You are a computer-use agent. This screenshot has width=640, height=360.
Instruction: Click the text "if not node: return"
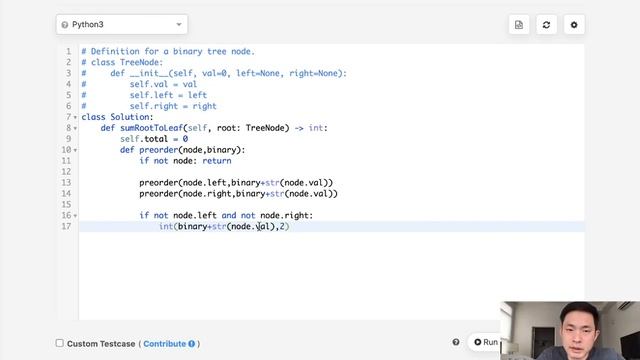point(185,161)
